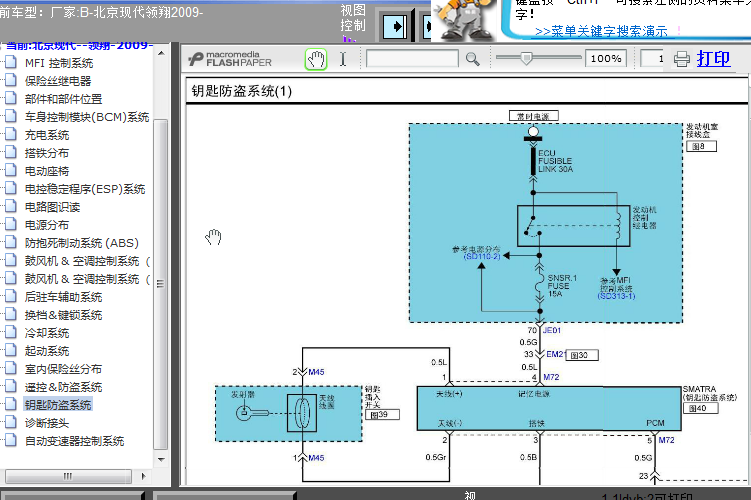Screen dimensions: 751x500
Task: Click document icon beside 诊断接头
Action: tap(11, 422)
